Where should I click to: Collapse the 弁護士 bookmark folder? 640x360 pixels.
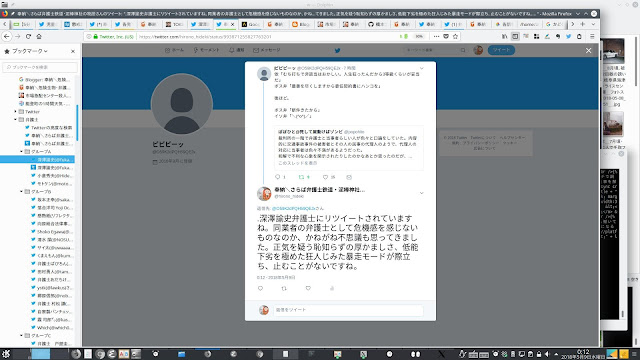point(16,120)
